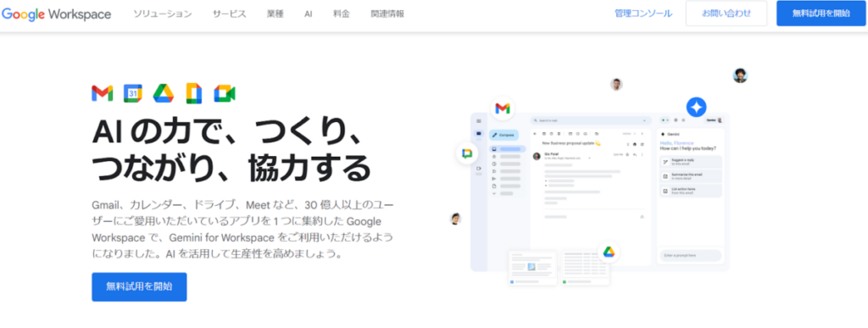Click the Meet camera icon above the headline
Screen dimensions: 868x328
(x=225, y=93)
